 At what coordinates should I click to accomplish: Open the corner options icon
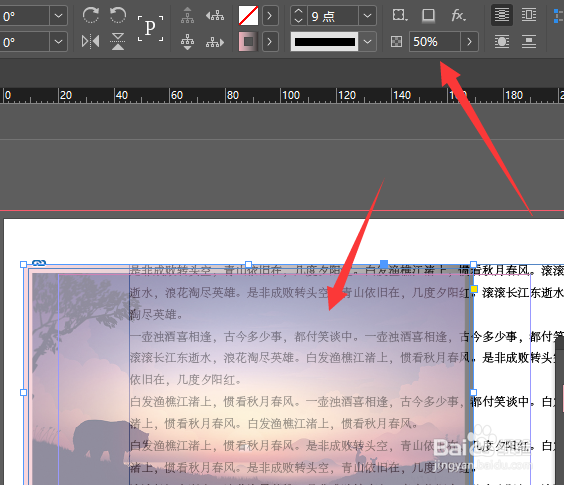click(399, 15)
